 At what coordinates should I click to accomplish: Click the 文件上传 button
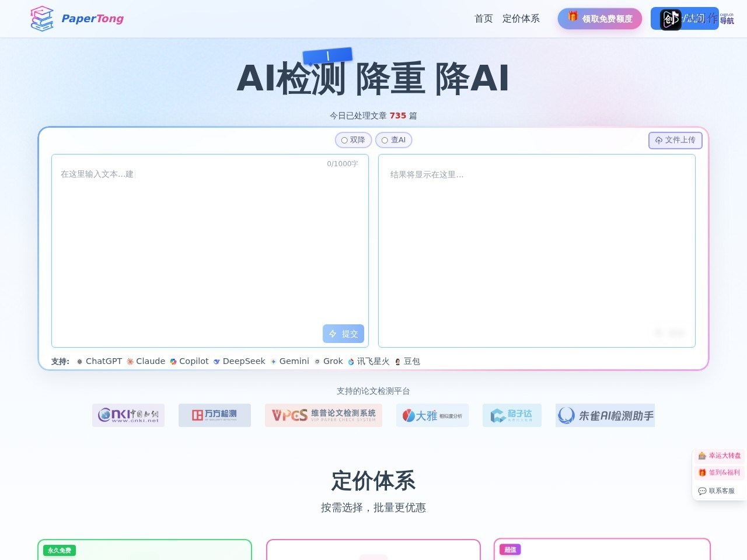click(x=675, y=141)
